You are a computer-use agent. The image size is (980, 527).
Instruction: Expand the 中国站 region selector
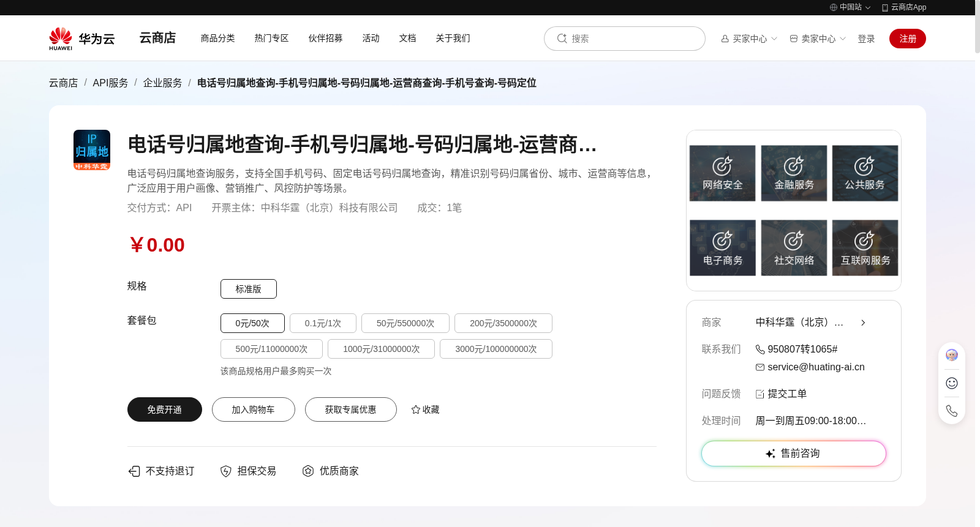pyautogui.click(x=850, y=7)
